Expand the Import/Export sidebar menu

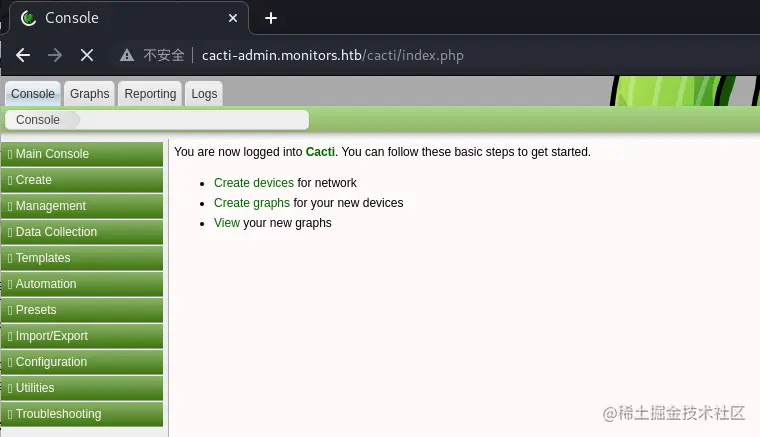point(82,336)
